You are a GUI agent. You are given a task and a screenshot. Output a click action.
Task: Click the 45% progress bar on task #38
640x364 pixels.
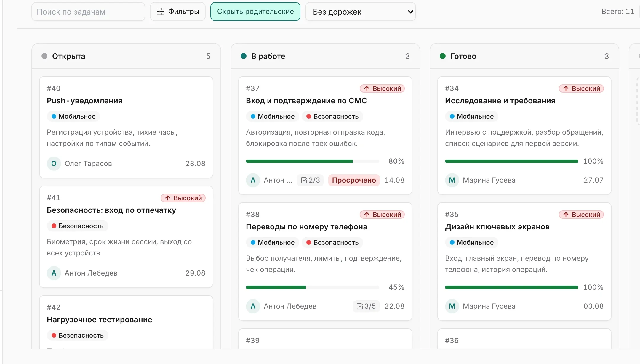[313, 287]
